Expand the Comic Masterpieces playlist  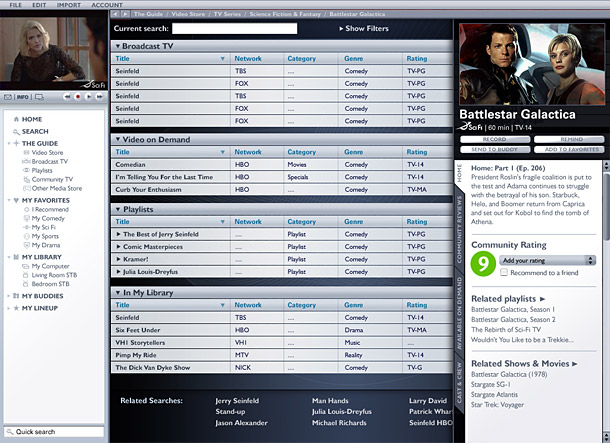pos(119,247)
